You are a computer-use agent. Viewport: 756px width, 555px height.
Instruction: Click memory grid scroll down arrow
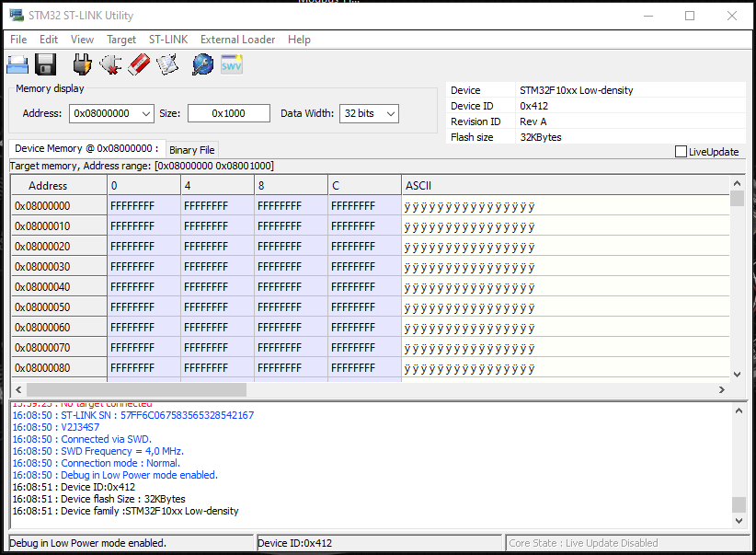737,374
